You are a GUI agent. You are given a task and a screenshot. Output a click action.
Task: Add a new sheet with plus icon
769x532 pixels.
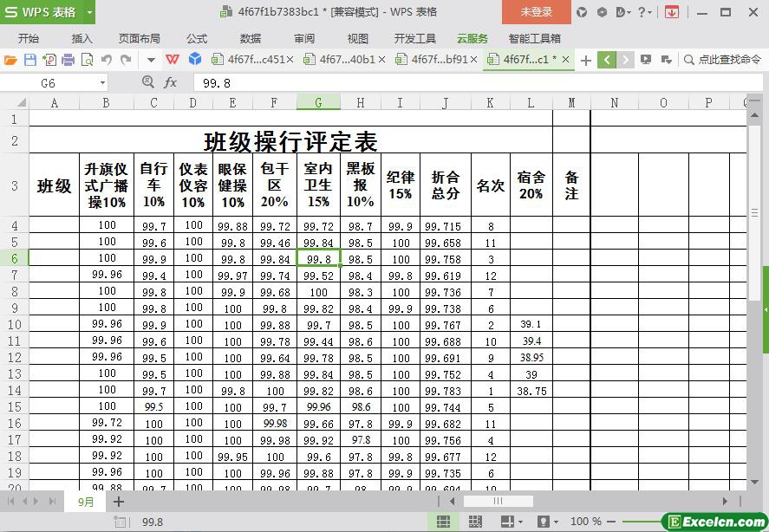pyautogui.click(x=119, y=502)
